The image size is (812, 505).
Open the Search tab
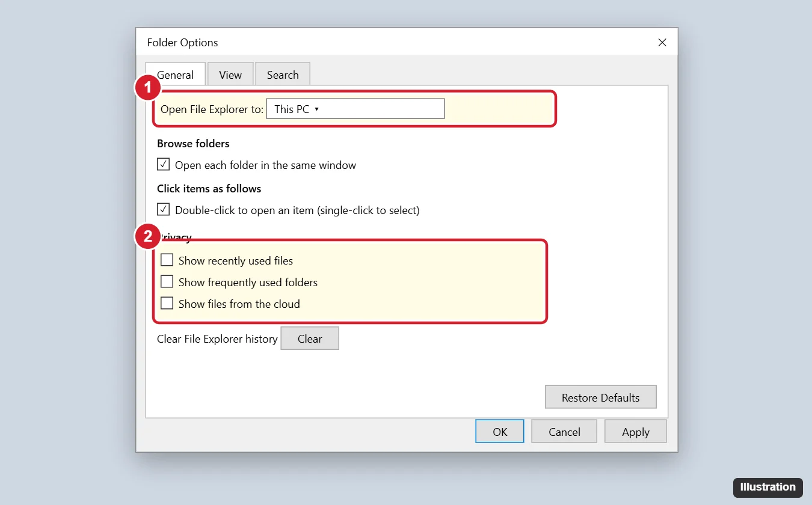[283, 75]
